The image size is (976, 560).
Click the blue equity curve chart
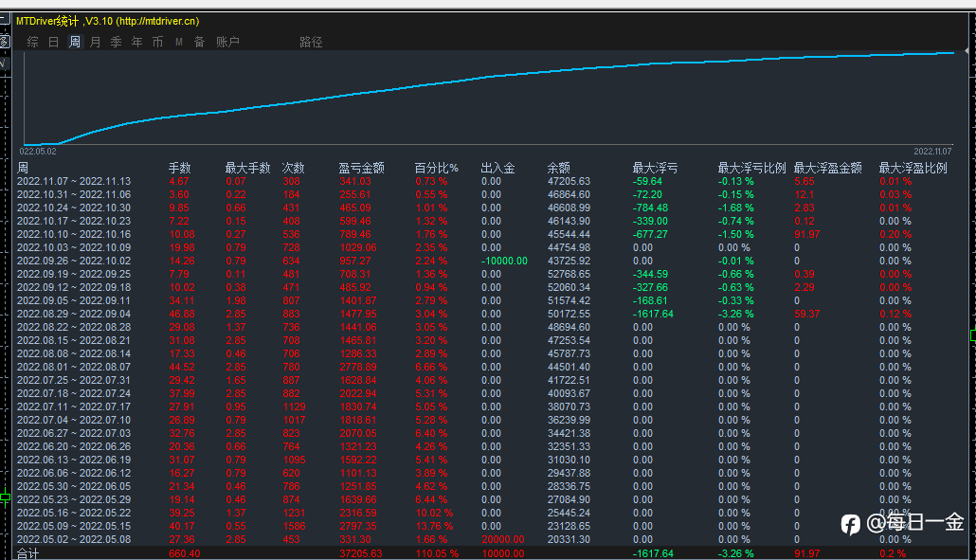point(489,99)
